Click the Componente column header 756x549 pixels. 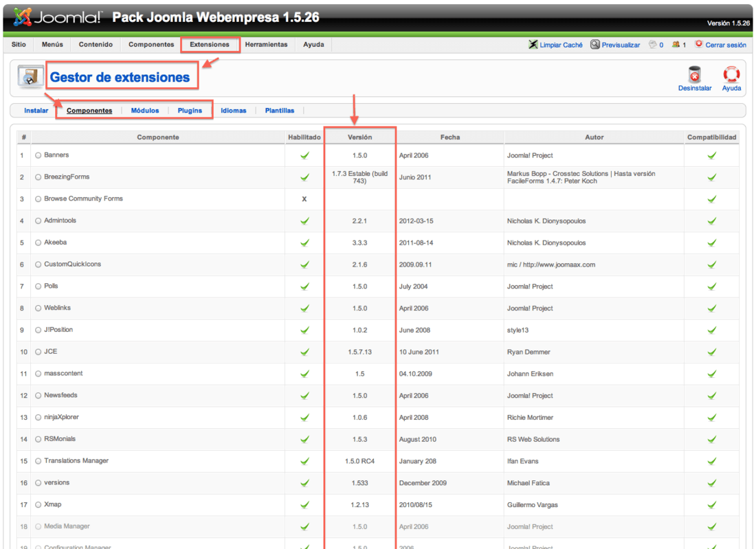(x=157, y=137)
